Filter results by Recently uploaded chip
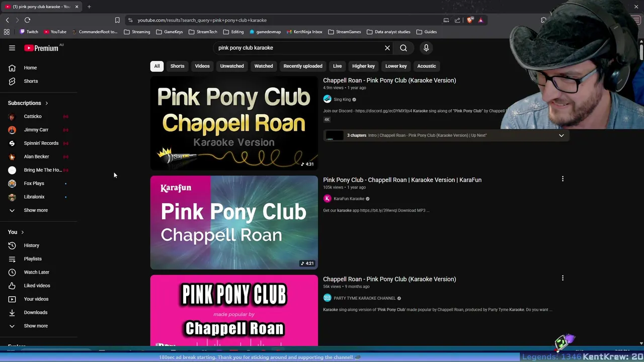This screenshot has width=644, height=362. (x=303, y=66)
